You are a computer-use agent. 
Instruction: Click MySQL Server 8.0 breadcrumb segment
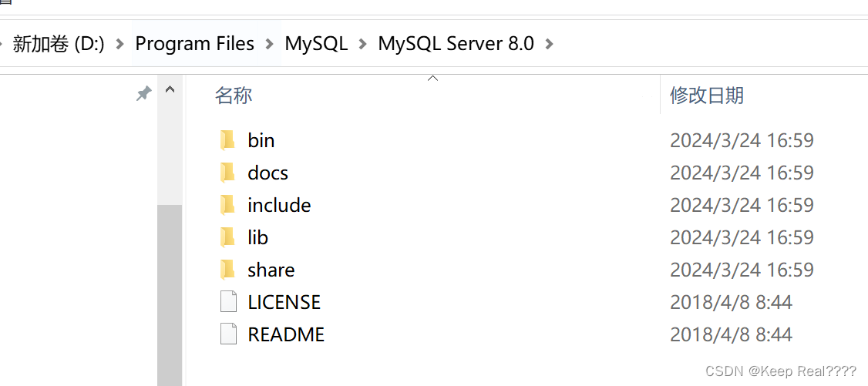456,44
